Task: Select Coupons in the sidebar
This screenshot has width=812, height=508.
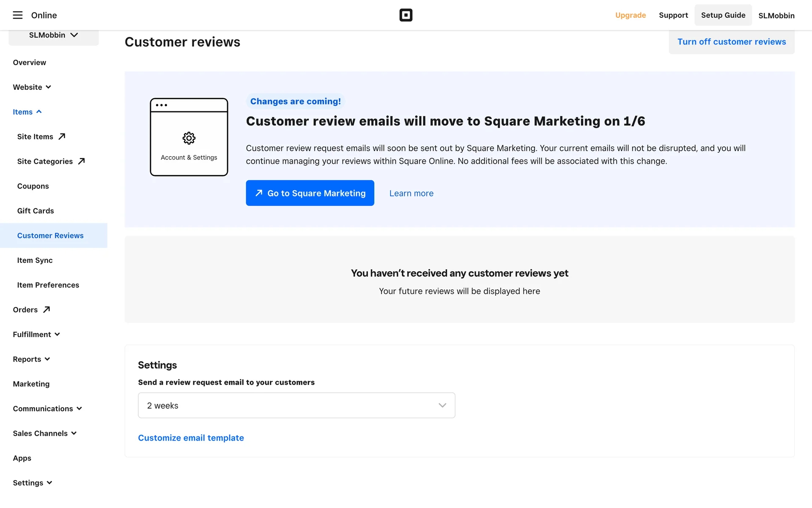Action: point(33,186)
